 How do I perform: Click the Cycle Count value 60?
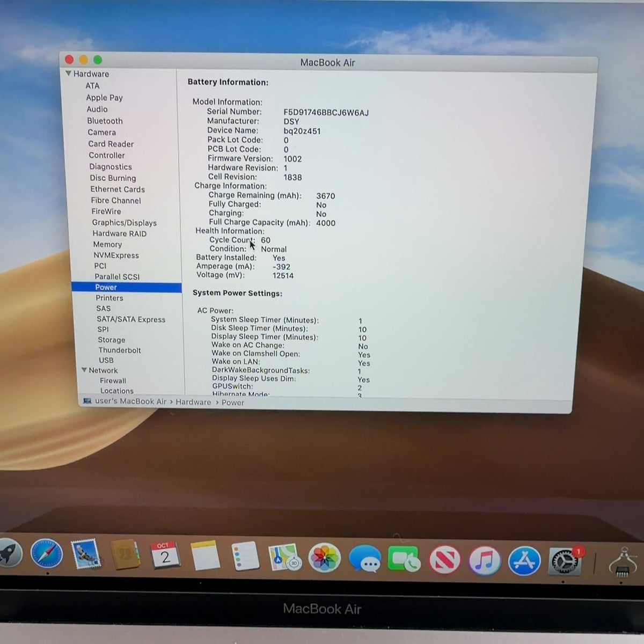266,240
